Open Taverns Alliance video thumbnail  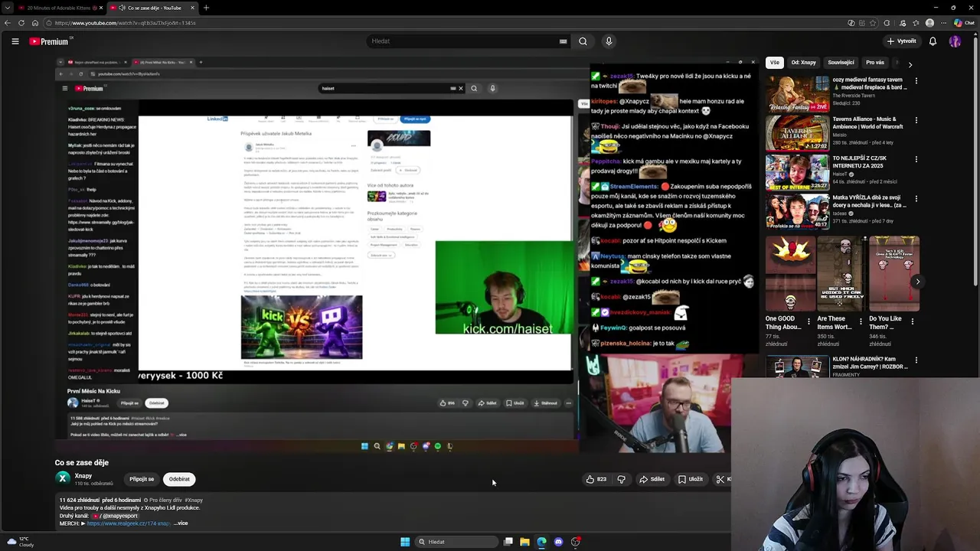[797, 133]
